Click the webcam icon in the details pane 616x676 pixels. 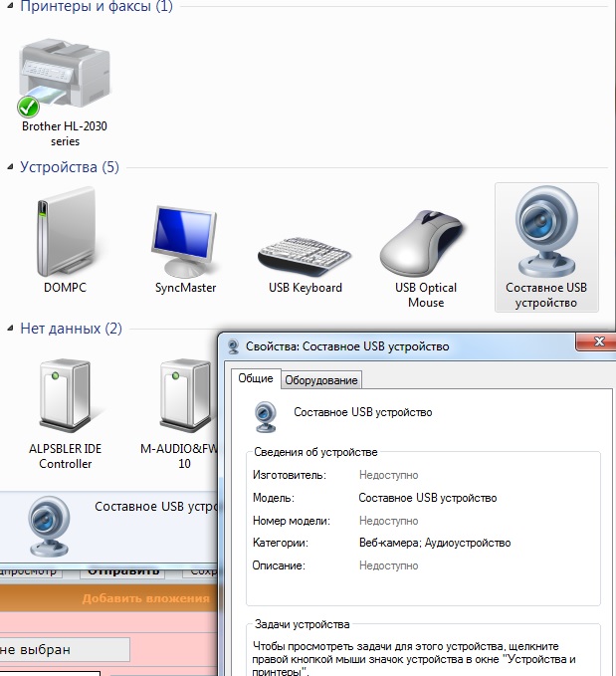pos(49,527)
